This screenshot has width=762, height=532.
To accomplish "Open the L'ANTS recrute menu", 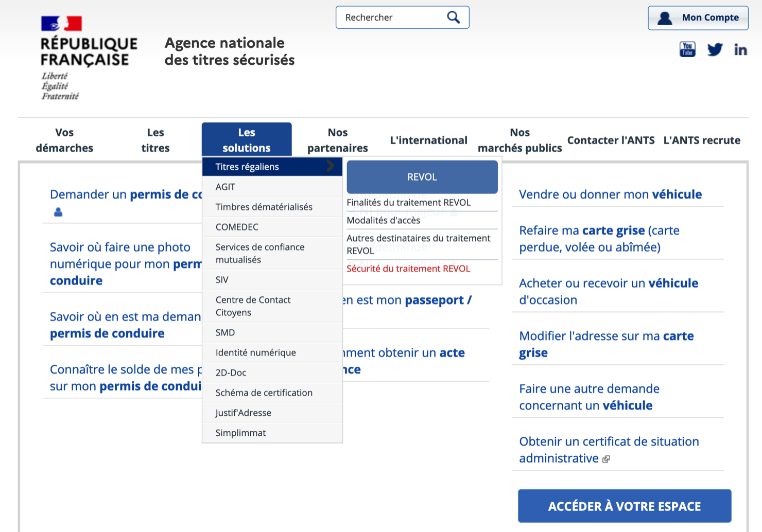I will coord(702,140).
